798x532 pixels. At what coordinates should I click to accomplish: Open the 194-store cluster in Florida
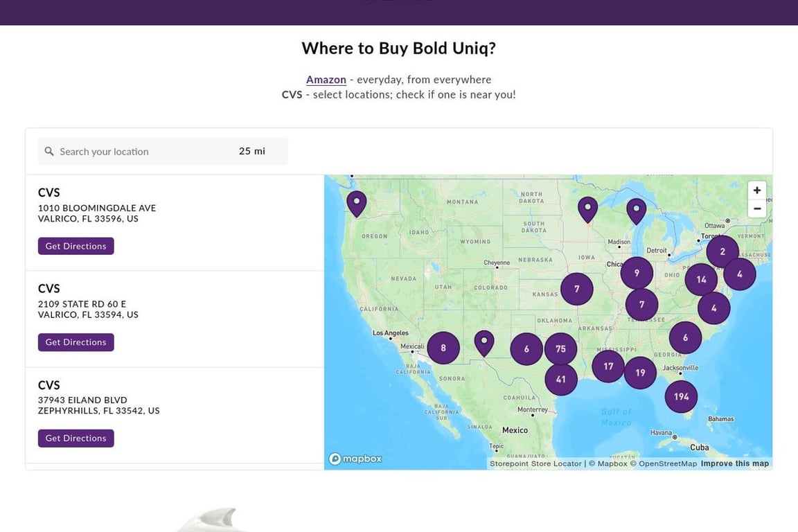[681, 397]
